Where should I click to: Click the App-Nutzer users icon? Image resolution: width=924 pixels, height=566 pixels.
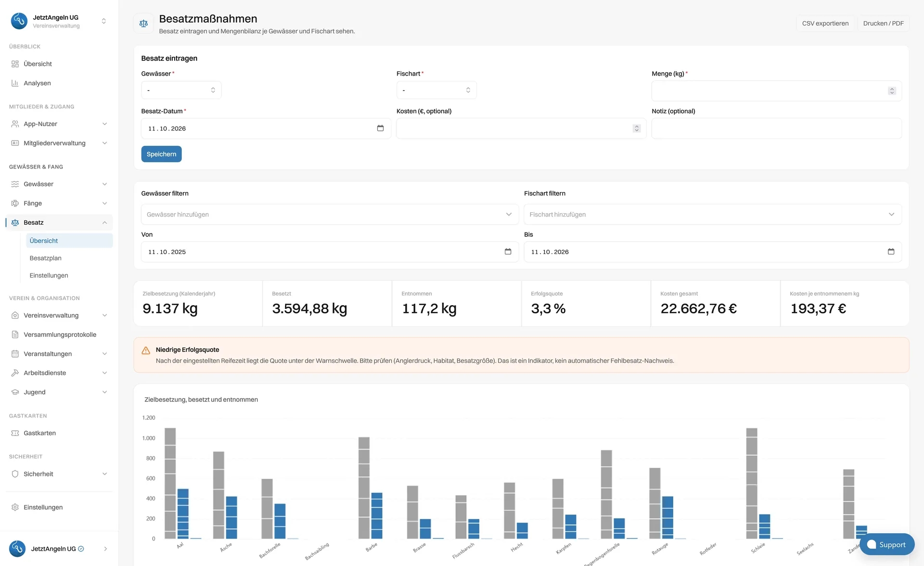[x=15, y=124]
